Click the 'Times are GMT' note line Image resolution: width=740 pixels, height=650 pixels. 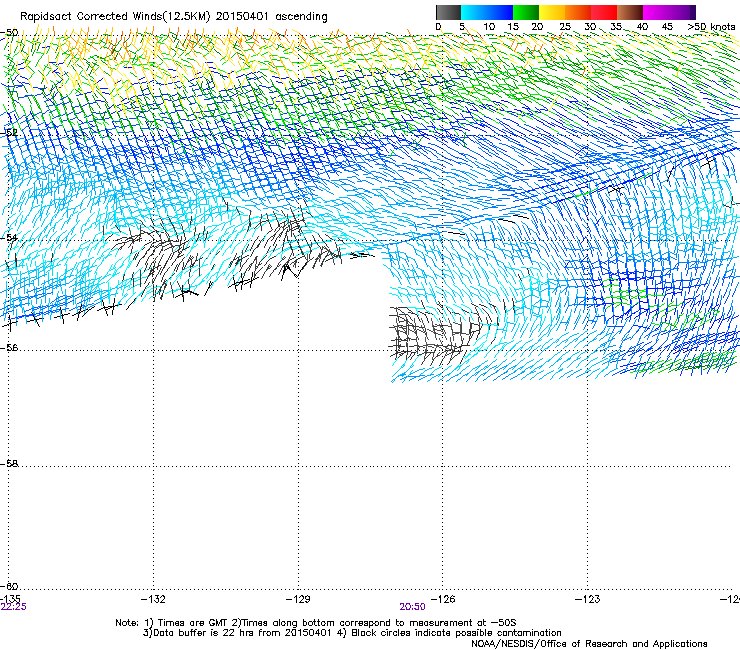coord(316,623)
